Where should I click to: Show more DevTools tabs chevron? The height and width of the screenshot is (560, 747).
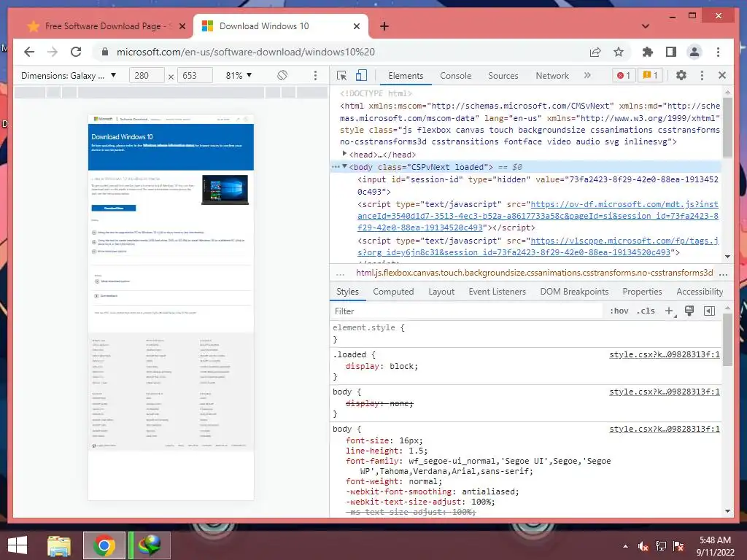point(587,75)
